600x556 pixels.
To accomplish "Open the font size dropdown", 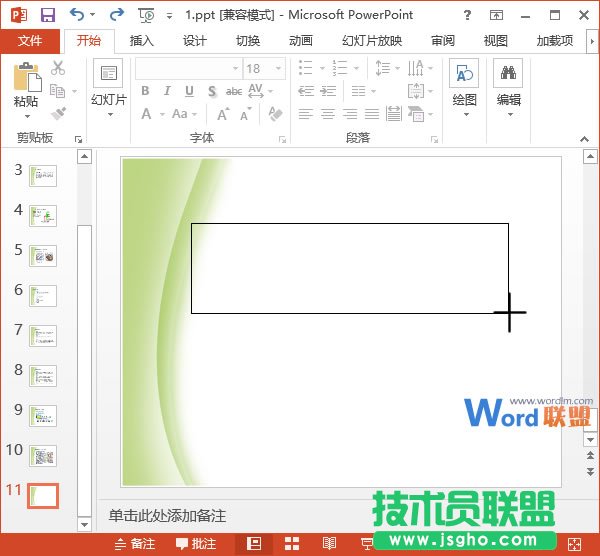I will coord(283,68).
